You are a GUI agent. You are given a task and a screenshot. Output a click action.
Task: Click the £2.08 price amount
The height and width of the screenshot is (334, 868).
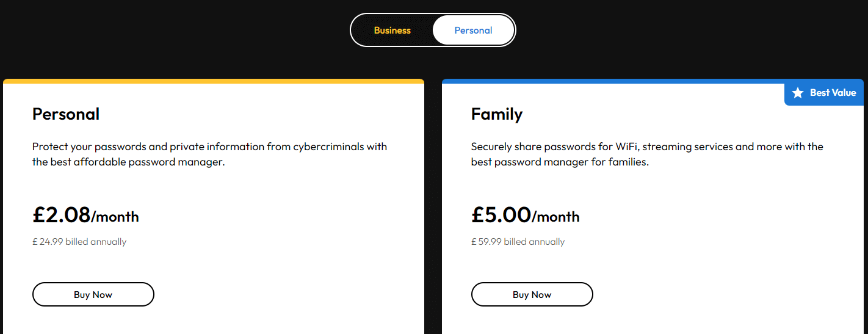[x=61, y=215]
